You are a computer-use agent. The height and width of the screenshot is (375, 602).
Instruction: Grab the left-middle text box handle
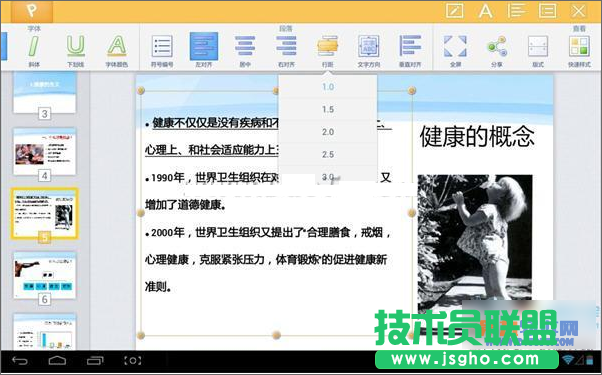(x=141, y=213)
